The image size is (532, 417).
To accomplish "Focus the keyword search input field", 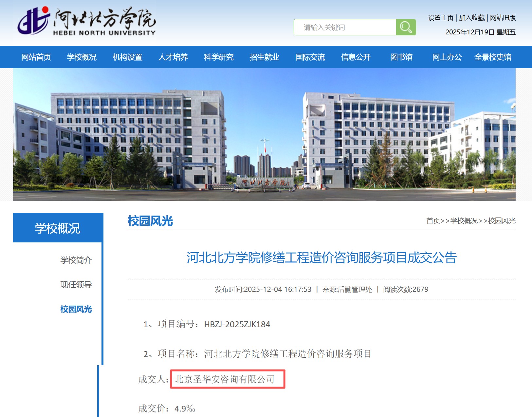I will point(345,27).
